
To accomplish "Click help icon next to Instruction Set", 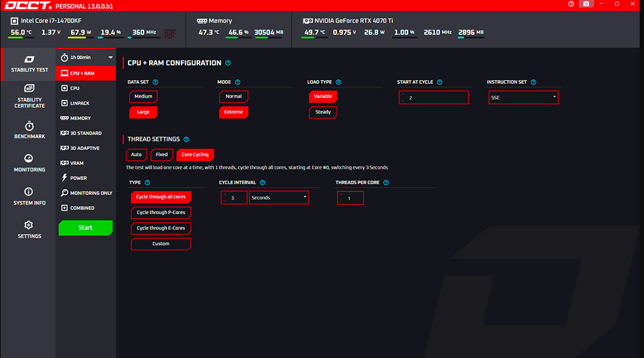I will tap(534, 82).
